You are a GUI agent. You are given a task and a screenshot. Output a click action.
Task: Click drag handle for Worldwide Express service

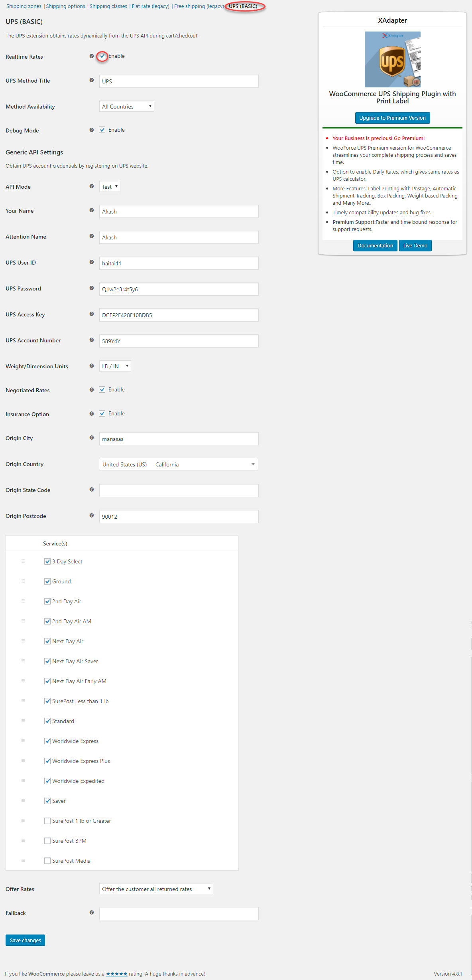click(x=23, y=741)
